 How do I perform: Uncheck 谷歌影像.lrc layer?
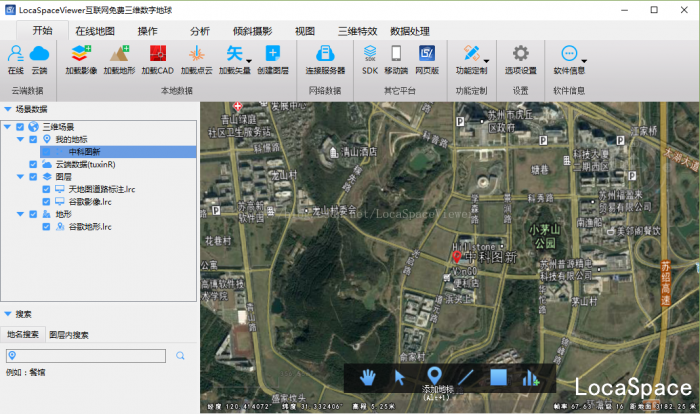point(46,202)
